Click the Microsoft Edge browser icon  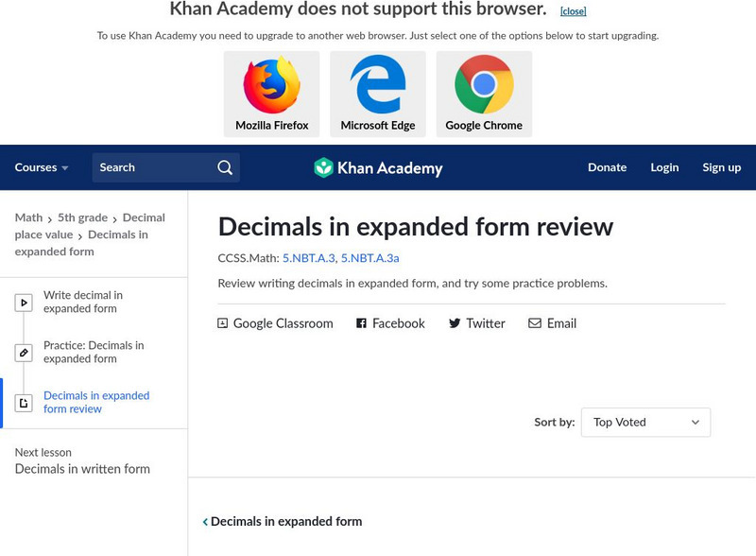click(378, 85)
